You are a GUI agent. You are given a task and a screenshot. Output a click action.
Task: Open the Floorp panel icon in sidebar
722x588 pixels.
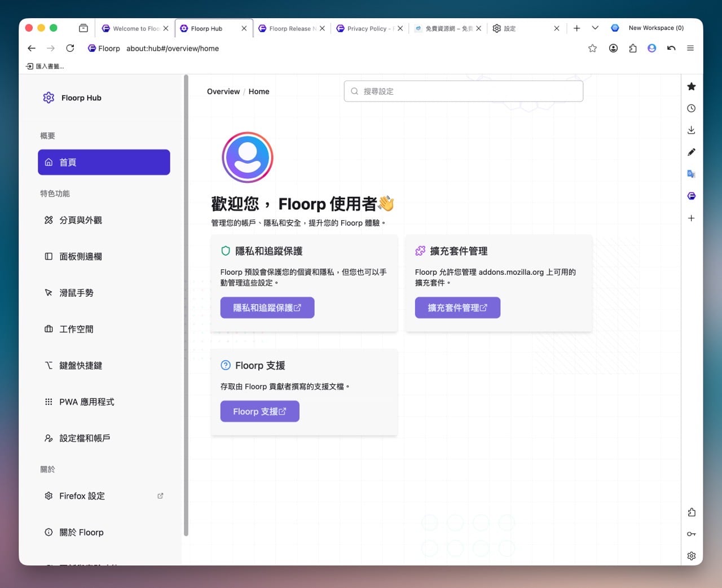[691, 196]
